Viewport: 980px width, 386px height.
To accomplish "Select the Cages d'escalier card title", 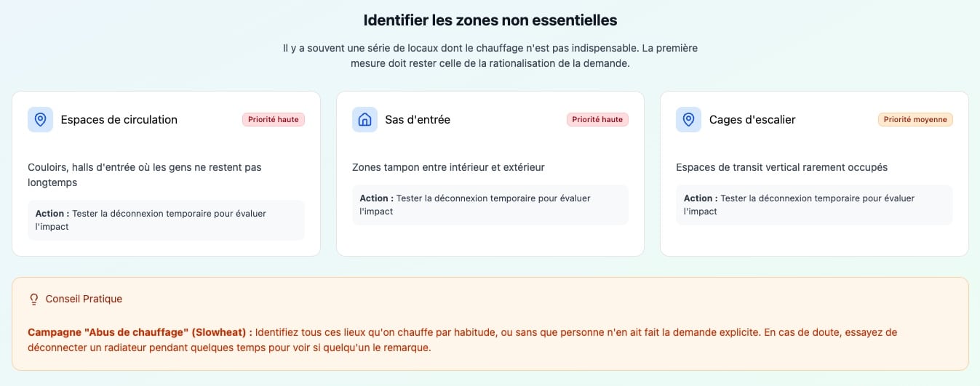I will [x=752, y=120].
